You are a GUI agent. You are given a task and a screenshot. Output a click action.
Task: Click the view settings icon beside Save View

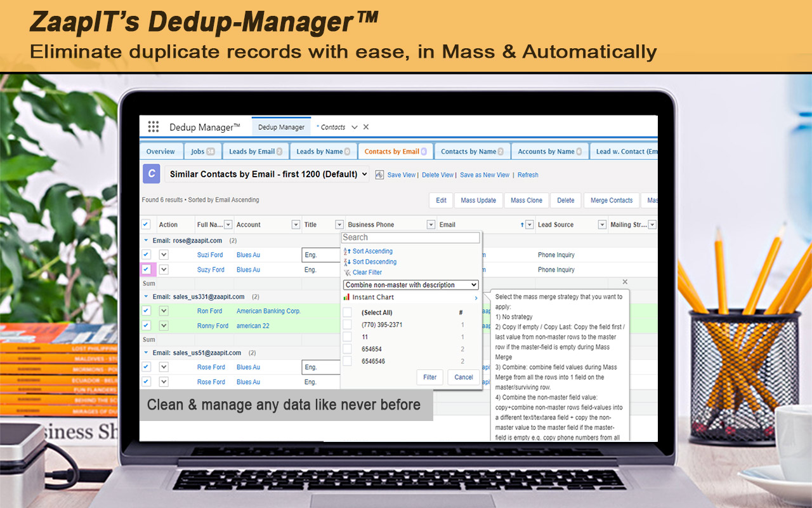click(379, 175)
